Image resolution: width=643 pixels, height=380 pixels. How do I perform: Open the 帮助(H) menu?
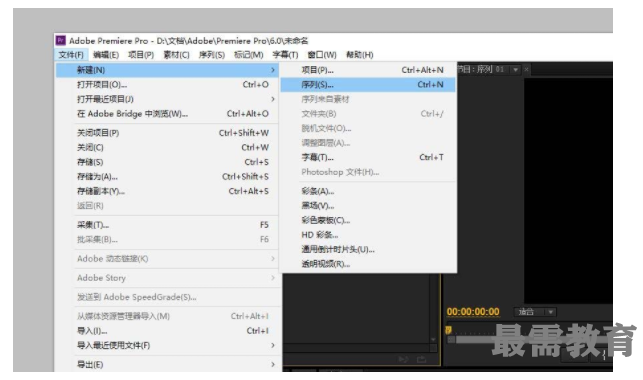(x=360, y=55)
